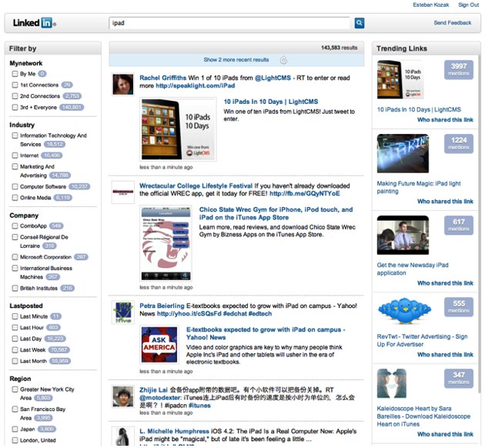Click Who shared this link under Newsday iPad
The width and height of the screenshot is (485, 448).
click(445, 283)
